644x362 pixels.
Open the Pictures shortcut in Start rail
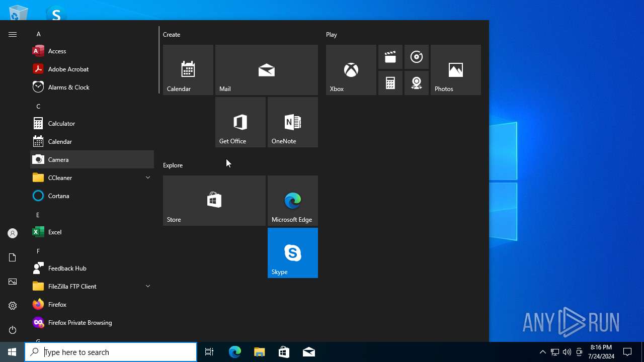(x=13, y=282)
